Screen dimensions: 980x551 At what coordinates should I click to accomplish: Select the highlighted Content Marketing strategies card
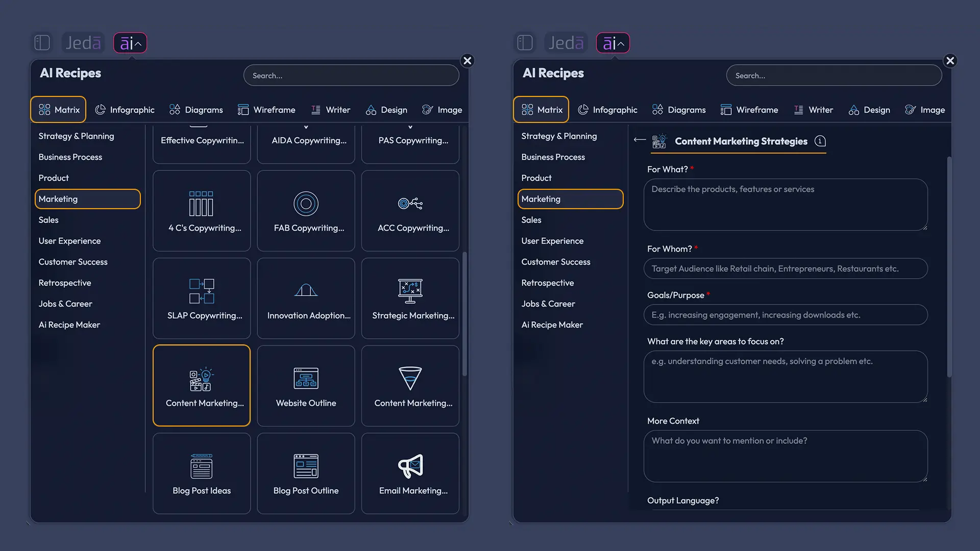pyautogui.click(x=202, y=386)
